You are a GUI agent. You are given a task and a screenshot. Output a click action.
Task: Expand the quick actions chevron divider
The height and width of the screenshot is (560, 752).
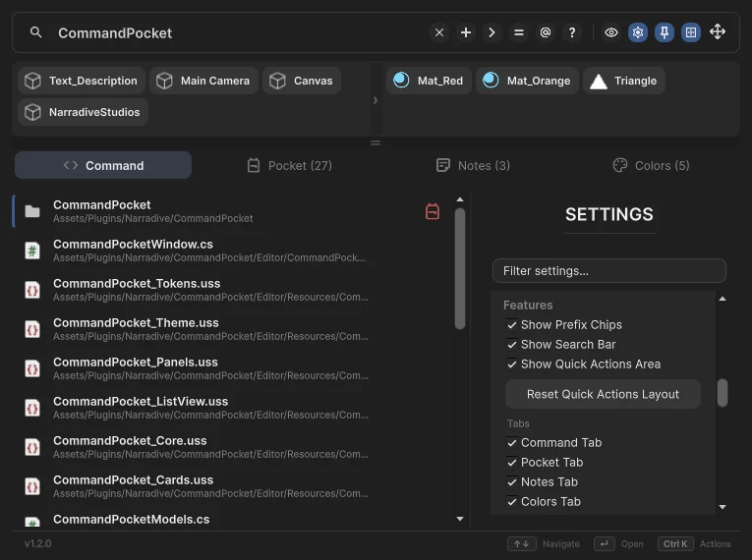tap(376, 100)
